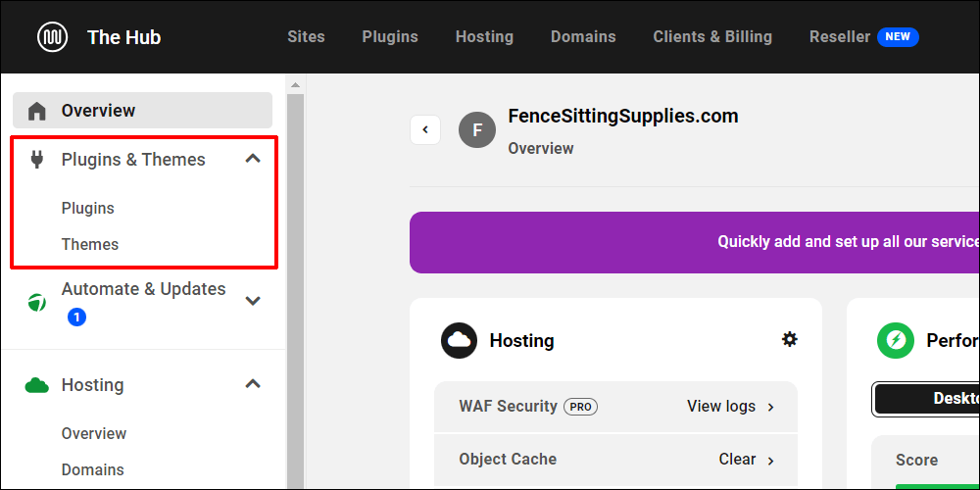Click the Overview subtitle under site name

541,149
